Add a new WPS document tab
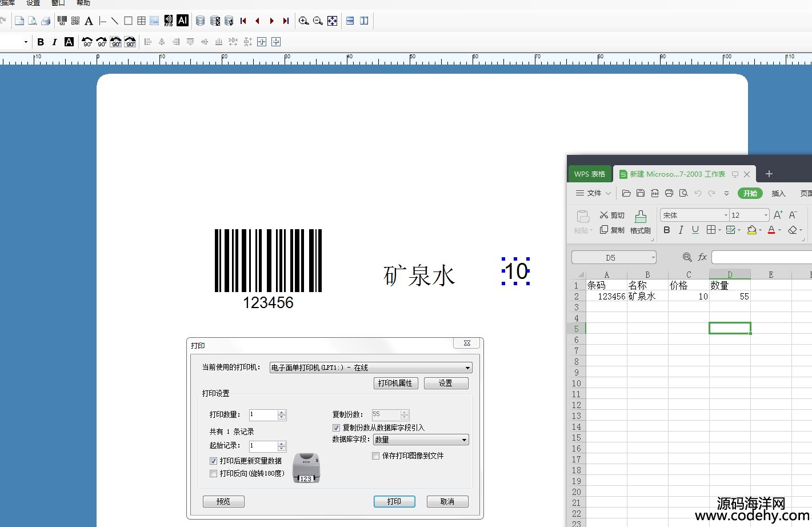 (x=769, y=174)
